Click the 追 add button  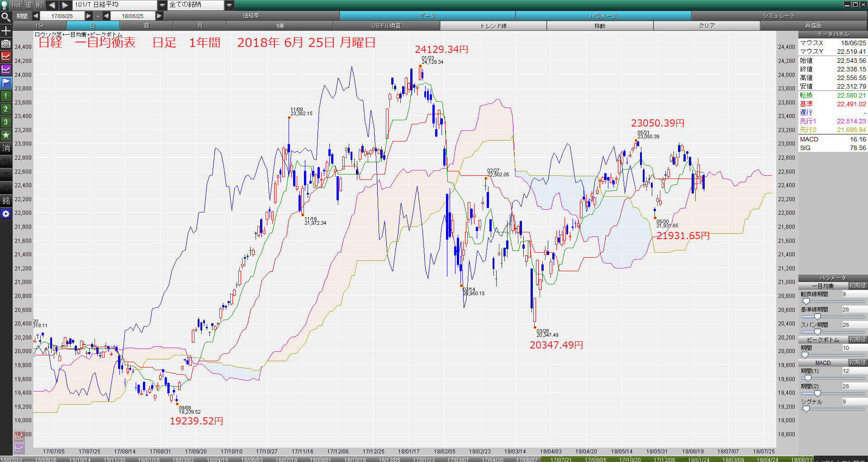click(x=28, y=5)
